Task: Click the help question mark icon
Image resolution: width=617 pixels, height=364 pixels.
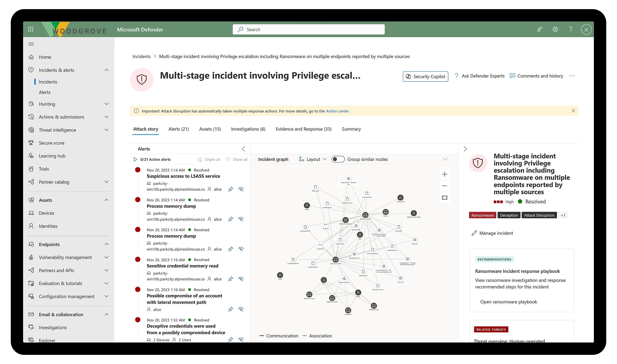Action: [570, 29]
